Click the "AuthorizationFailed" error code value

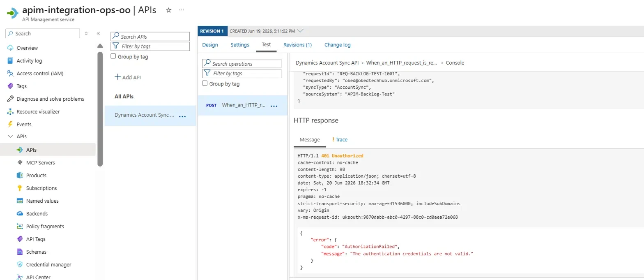click(x=370, y=246)
